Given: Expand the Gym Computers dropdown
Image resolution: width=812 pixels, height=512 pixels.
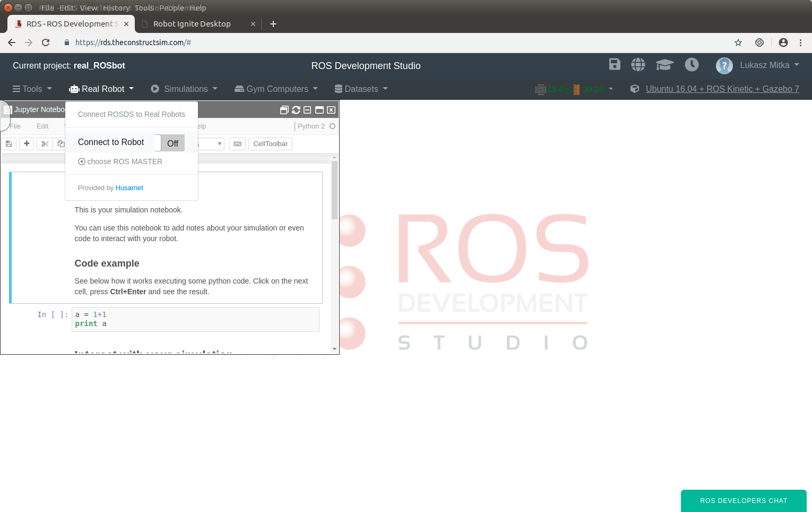Looking at the screenshot, I should 276,89.
